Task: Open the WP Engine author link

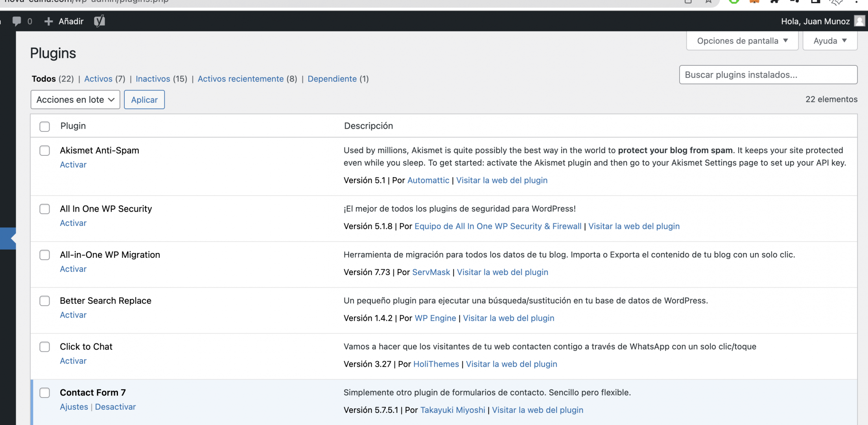Action: tap(435, 318)
